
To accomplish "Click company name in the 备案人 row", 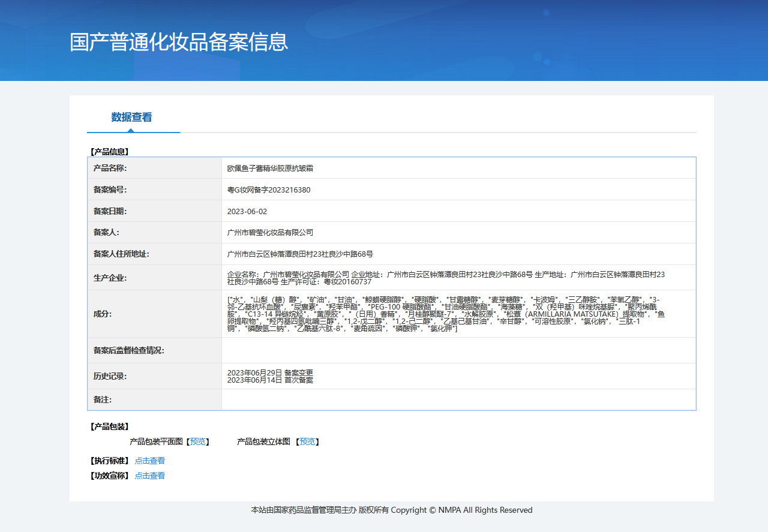I will click(x=270, y=233).
